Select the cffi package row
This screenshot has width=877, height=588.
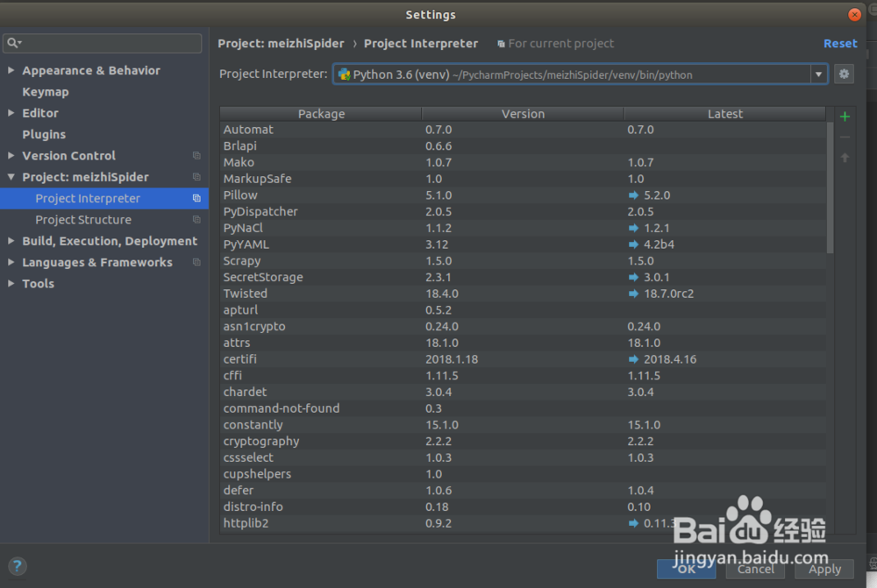523,376
